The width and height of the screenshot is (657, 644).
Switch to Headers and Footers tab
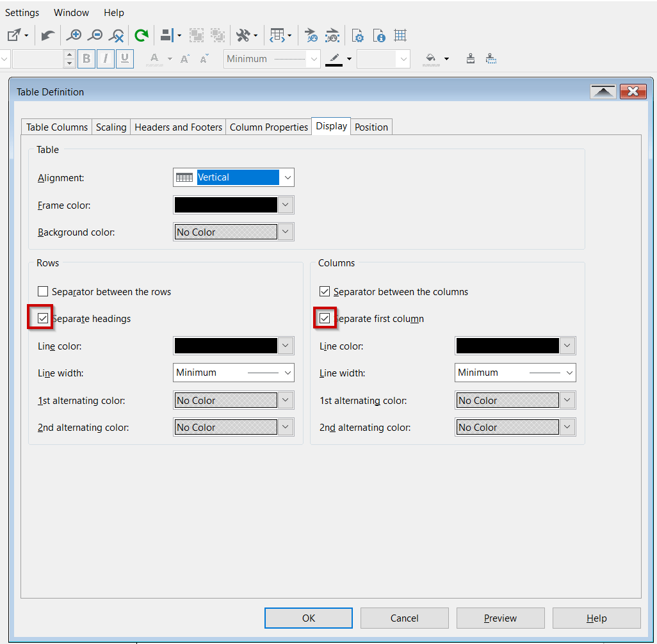[178, 127]
